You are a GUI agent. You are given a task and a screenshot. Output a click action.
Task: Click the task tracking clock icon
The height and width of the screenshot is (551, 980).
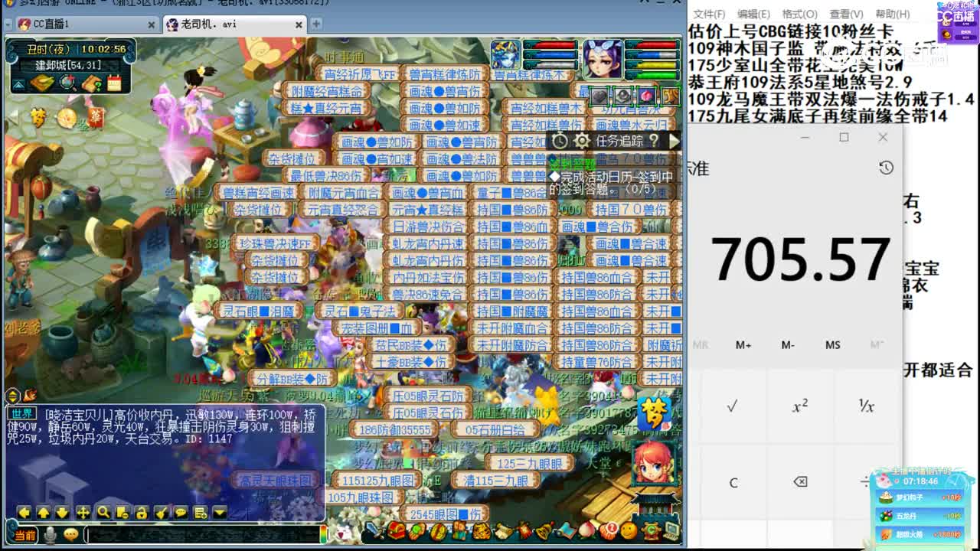(x=560, y=141)
